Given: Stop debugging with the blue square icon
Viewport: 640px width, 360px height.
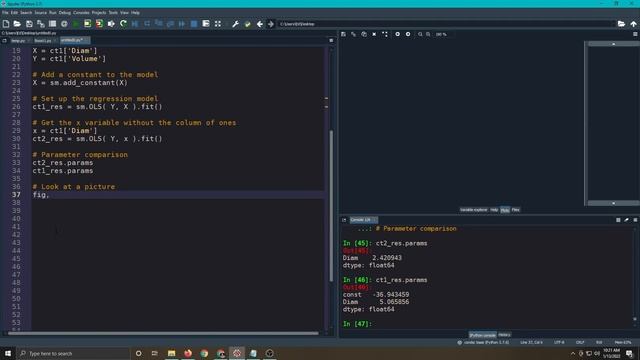Looking at the screenshot, I should point(194,24).
